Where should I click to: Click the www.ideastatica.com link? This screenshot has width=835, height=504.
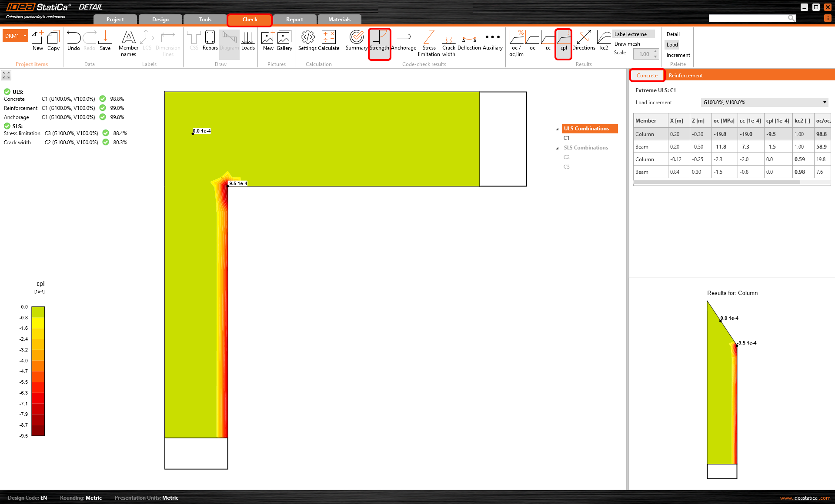coord(805,498)
